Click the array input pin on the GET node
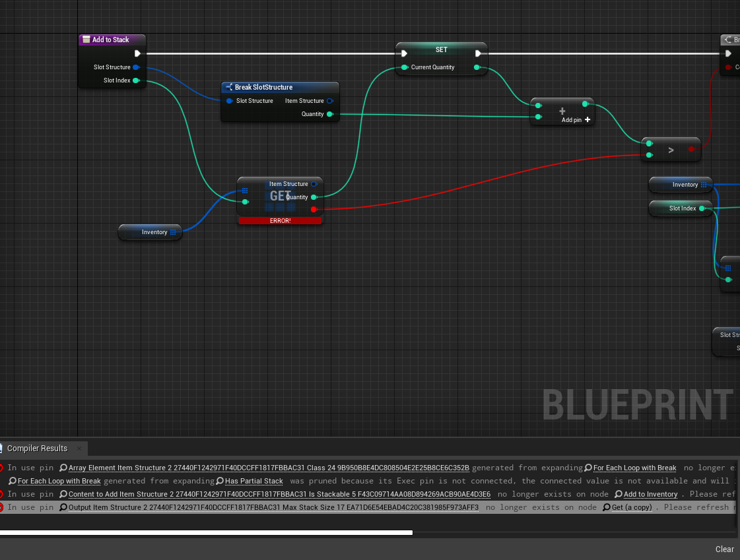This screenshot has height=560, width=740. 245,191
